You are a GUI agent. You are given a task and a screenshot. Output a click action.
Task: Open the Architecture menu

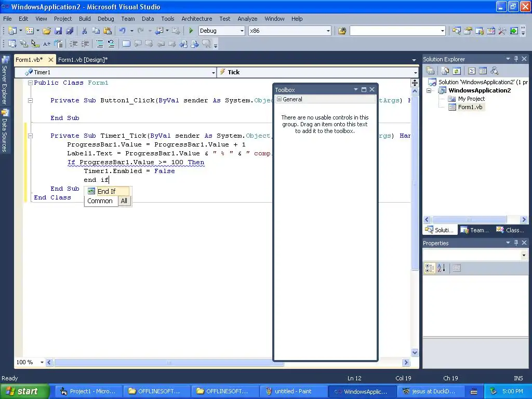[x=197, y=19]
